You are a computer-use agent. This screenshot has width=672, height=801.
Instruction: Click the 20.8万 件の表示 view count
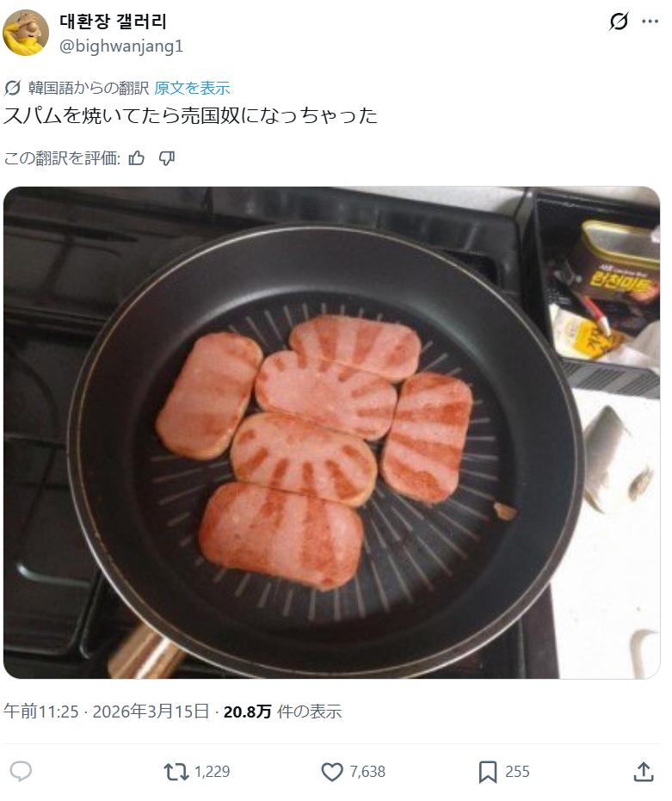point(282,711)
